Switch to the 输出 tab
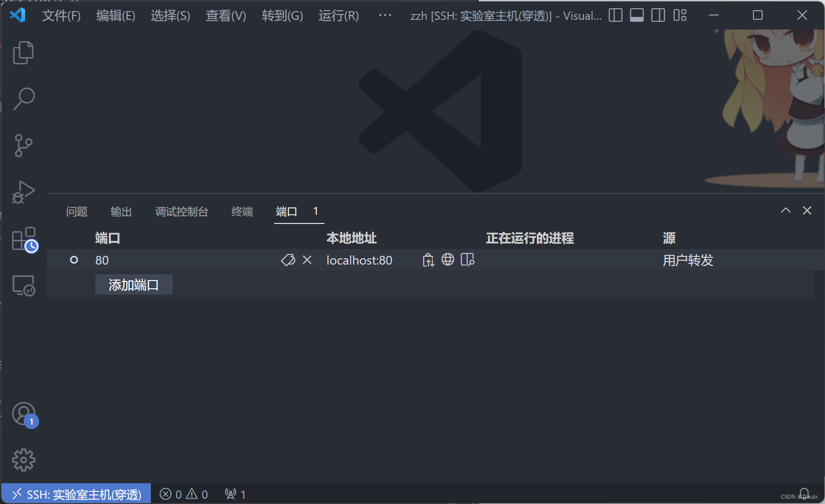825x504 pixels. 121,212
